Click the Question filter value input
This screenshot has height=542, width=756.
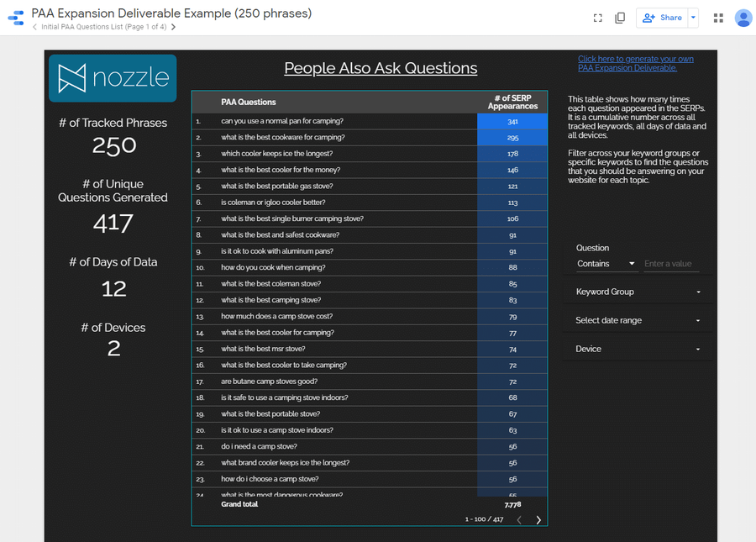671,264
